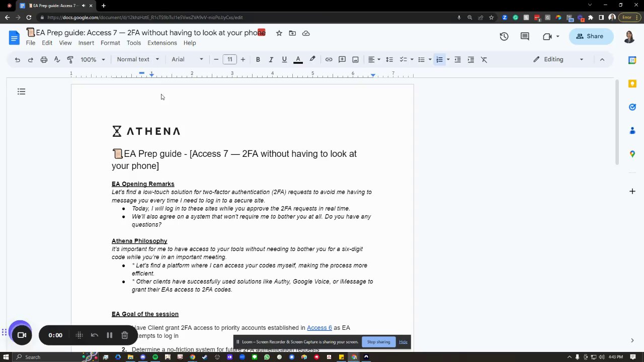The image size is (644, 362).
Task: Show the document outline
Action: pos(21,92)
